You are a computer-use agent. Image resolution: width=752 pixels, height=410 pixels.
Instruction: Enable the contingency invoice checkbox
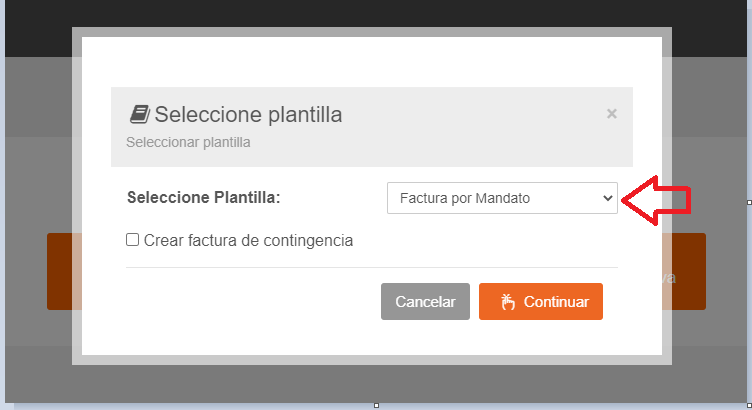pos(132,239)
